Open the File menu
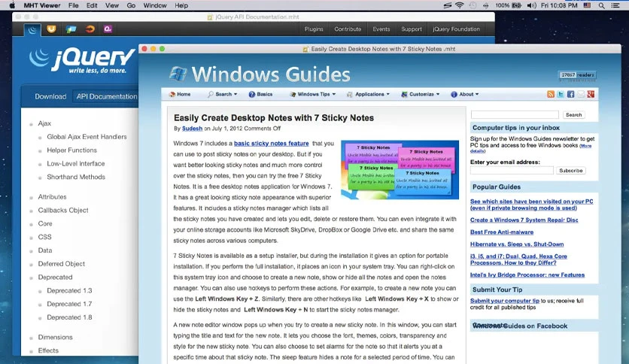Viewport: 629px width, 364px height. [74, 5]
